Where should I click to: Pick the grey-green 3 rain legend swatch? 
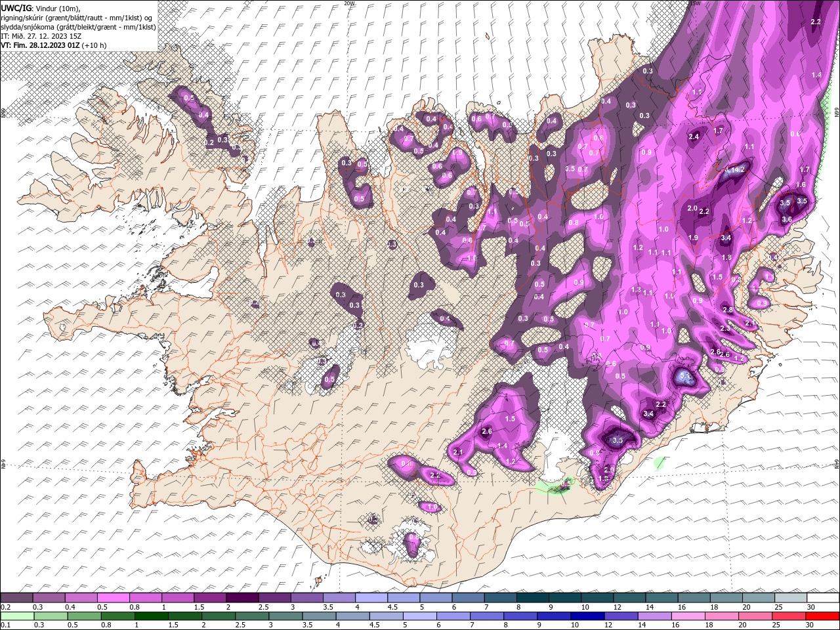285,616
